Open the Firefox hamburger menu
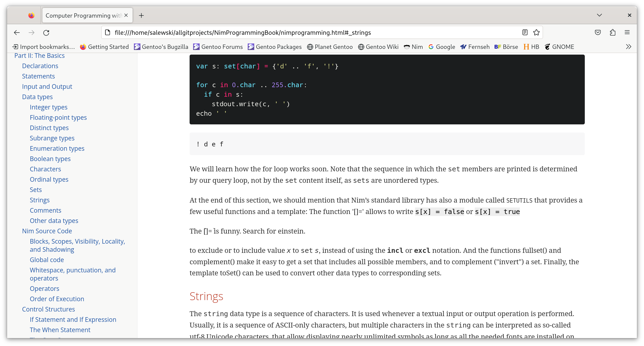Viewport: 644px width, 346px height. click(627, 33)
